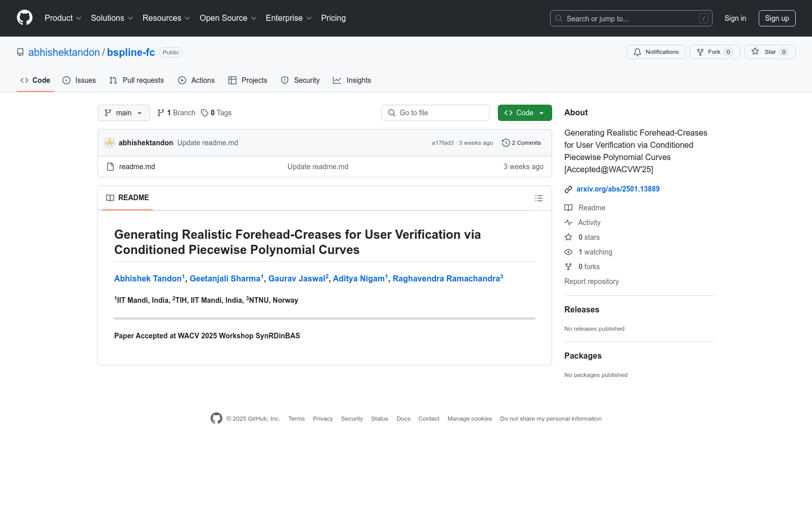Open the Update readme.md commit message in header
Screen dimensions: 812x508
pos(208,143)
